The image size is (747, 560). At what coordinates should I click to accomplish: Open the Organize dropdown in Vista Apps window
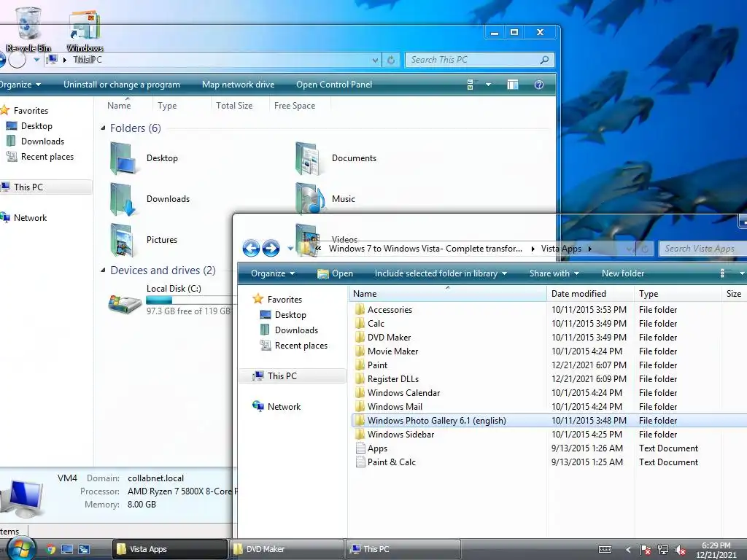point(273,273)
